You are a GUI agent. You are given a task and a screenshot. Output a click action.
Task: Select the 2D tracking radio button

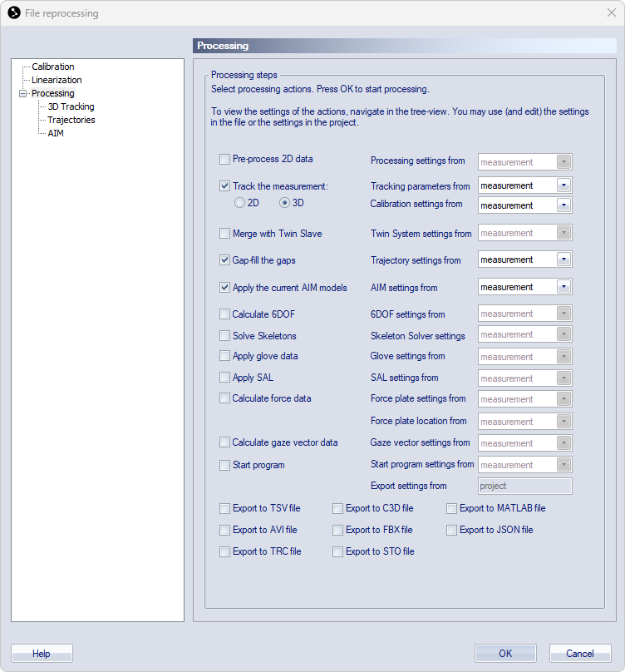tap(239, 203)
